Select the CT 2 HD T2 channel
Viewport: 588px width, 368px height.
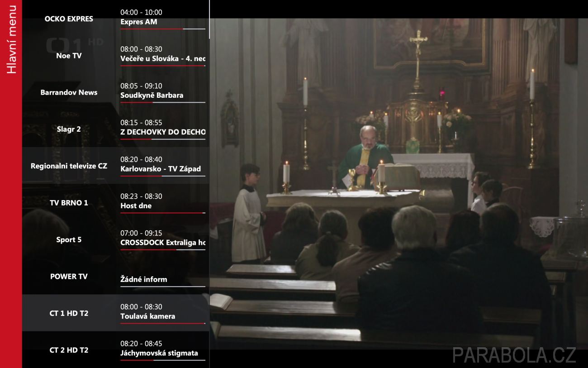tap(69, 350)
